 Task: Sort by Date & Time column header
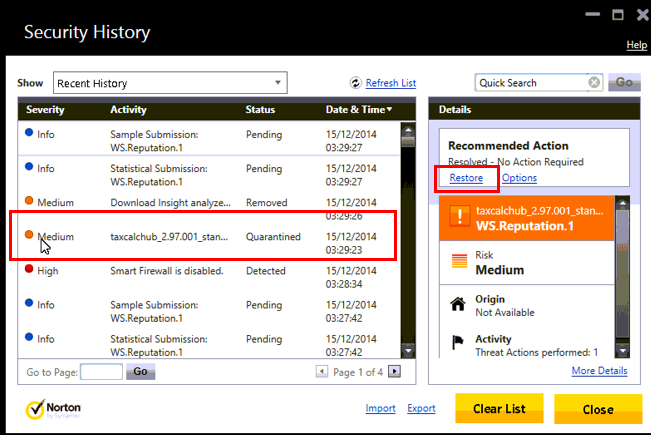[358, 109]
